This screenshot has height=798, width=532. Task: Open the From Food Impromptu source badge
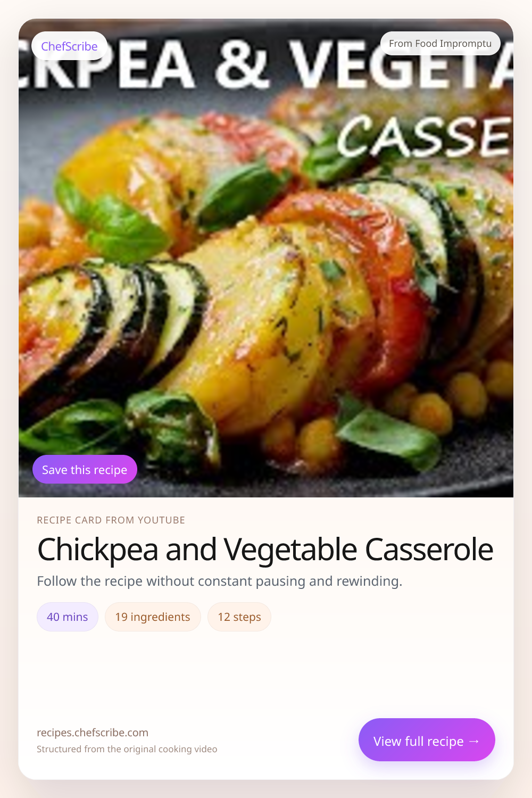tap(440, 44)
